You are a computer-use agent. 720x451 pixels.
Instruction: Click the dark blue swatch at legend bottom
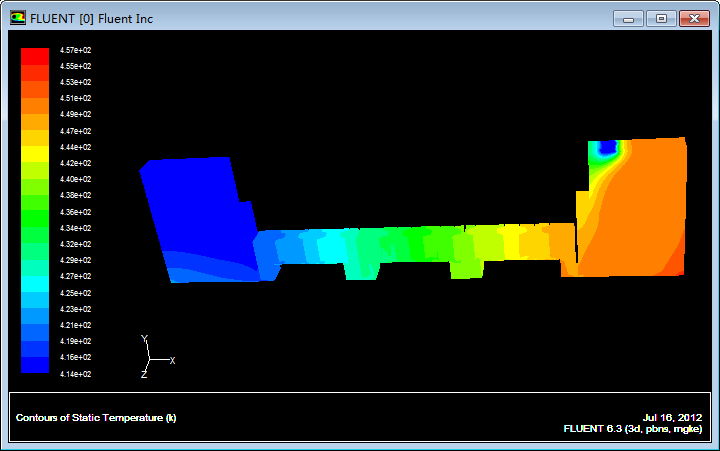point(35,366)
